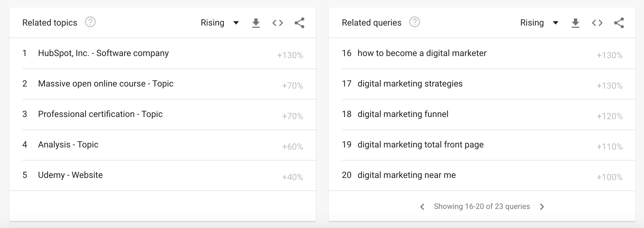Open embed code for Related topics
Image resolution: width=644 pixels, height=228 pixels.
tap(277, 23)
